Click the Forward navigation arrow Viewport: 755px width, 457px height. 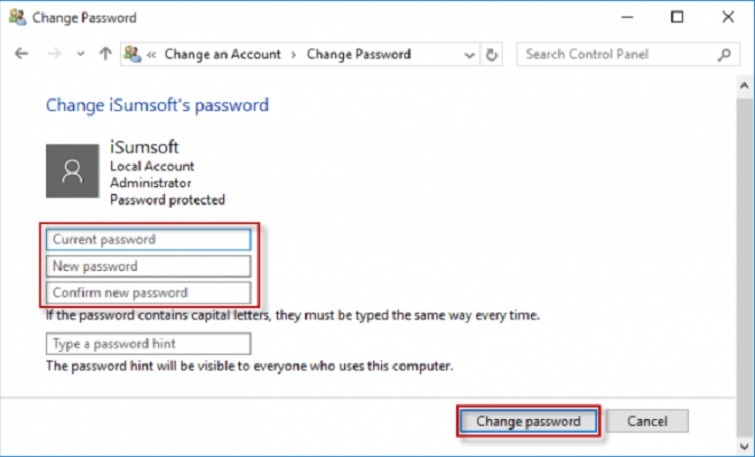pyautogui.click(x=52, y=54)
